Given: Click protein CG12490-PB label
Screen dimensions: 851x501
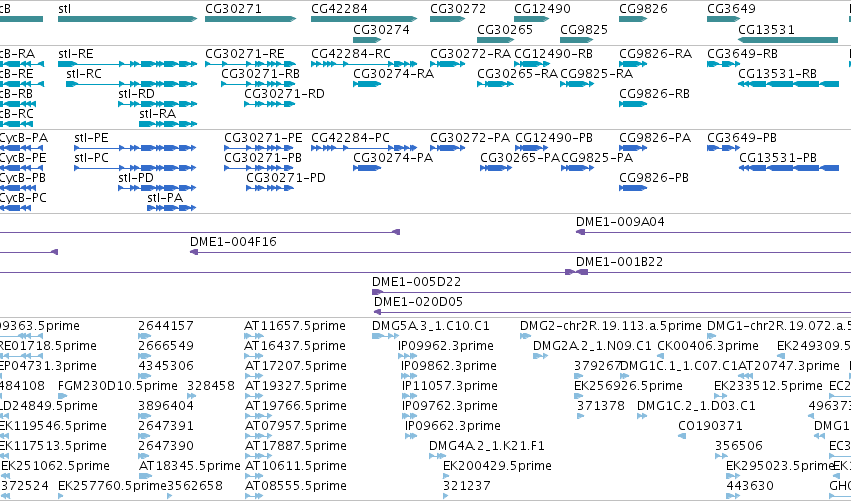Looking at the screenshot, I should [x=554, y=138].
